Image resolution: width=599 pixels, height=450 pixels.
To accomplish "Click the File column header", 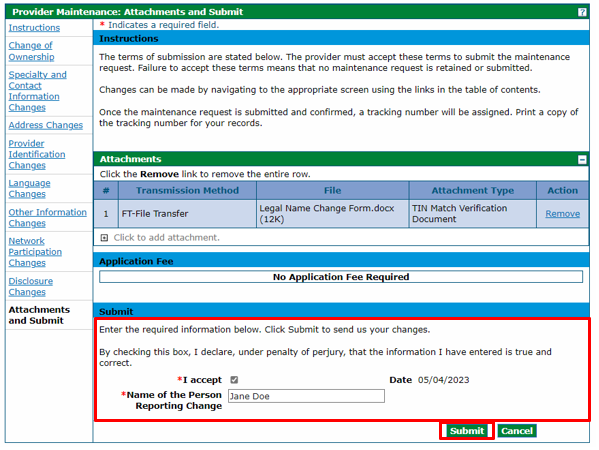I will point(332,191).
